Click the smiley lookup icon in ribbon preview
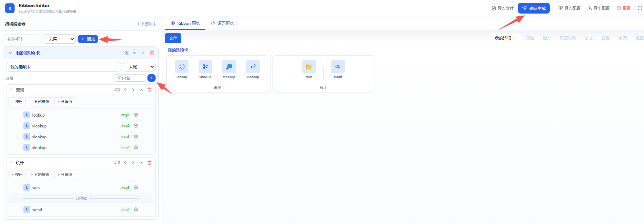 click(x=182, y=67)
